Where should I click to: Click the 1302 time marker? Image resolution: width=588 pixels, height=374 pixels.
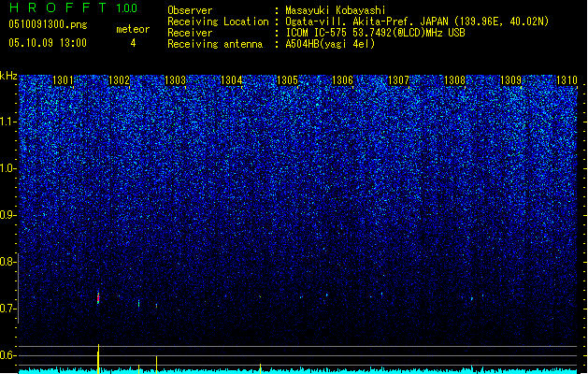pyautogui.click(x=119, y=80)
